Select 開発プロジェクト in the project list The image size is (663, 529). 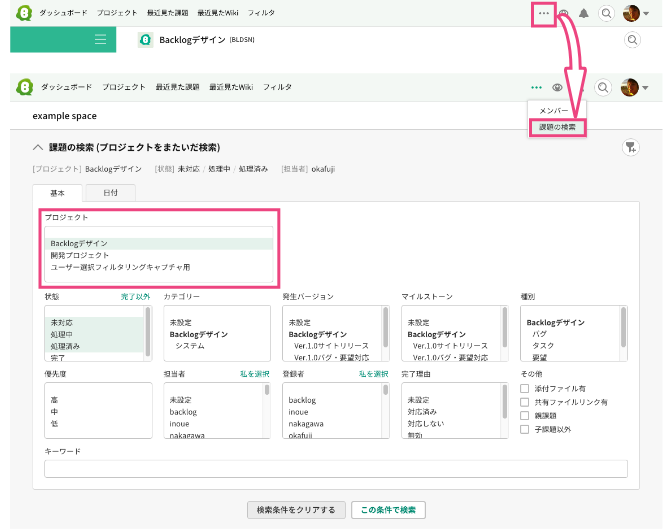click(159, 255)
